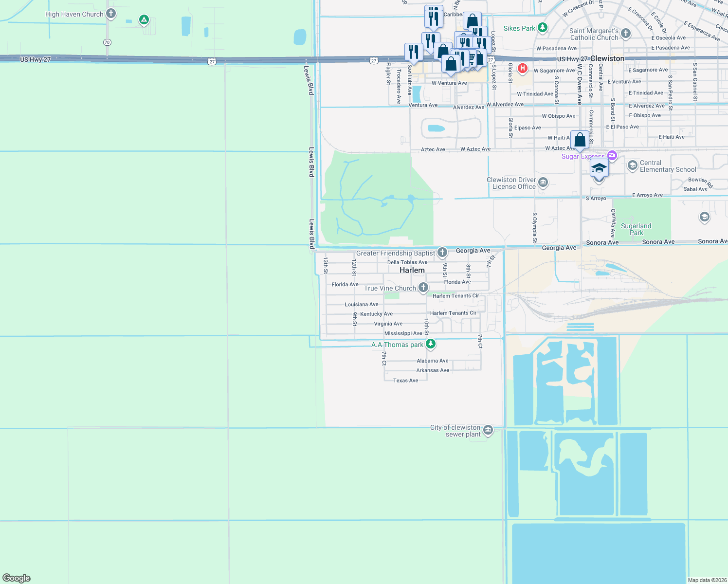Viewport: 728px width, 584px height.
Task: Select the A.A Thomas park tree marker
Action: (x=430, y=344)
